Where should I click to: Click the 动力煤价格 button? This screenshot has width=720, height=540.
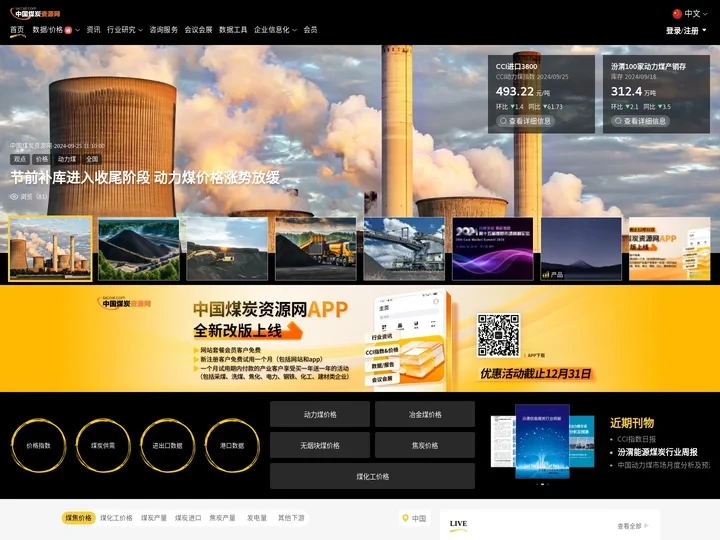[320, 414]
